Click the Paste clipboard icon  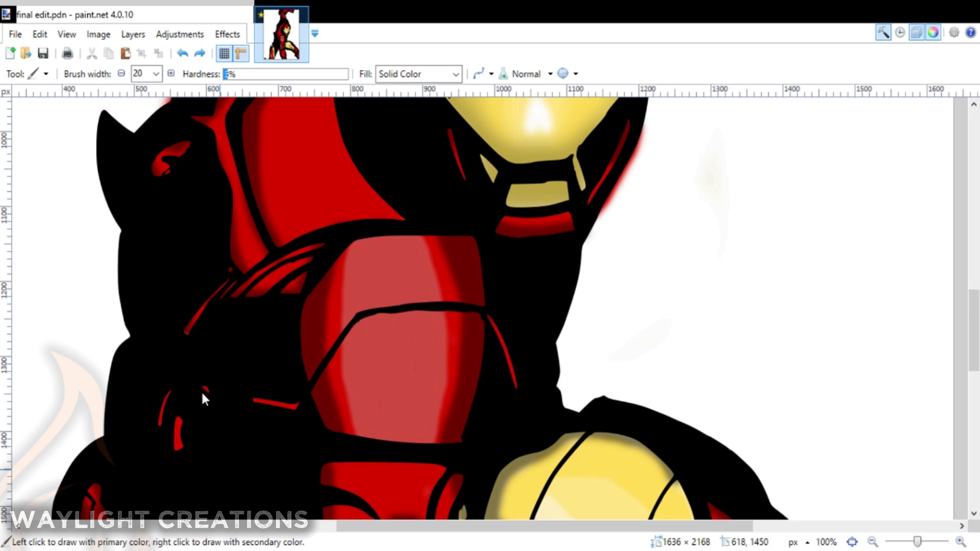pos(125,53)
